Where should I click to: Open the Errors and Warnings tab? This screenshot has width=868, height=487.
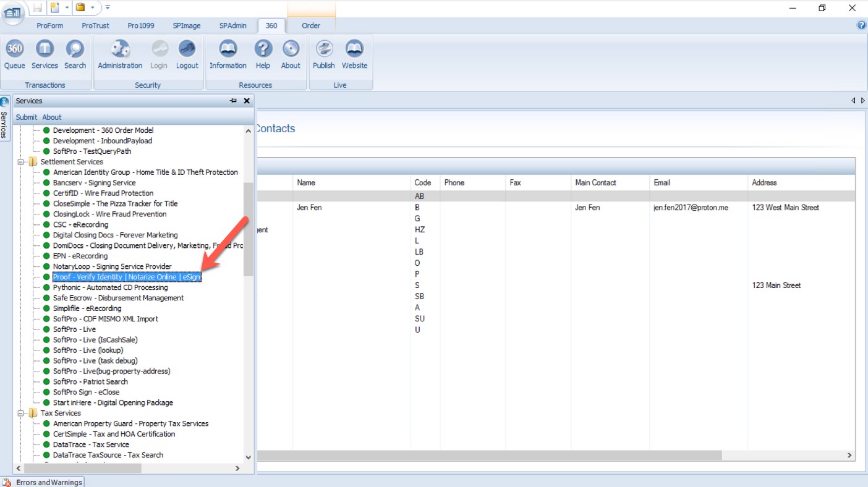[43, 482]
